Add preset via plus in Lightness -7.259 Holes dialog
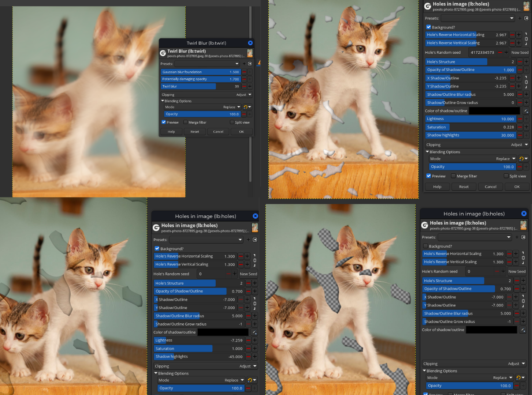532x395 pixels. click(248, 240)
